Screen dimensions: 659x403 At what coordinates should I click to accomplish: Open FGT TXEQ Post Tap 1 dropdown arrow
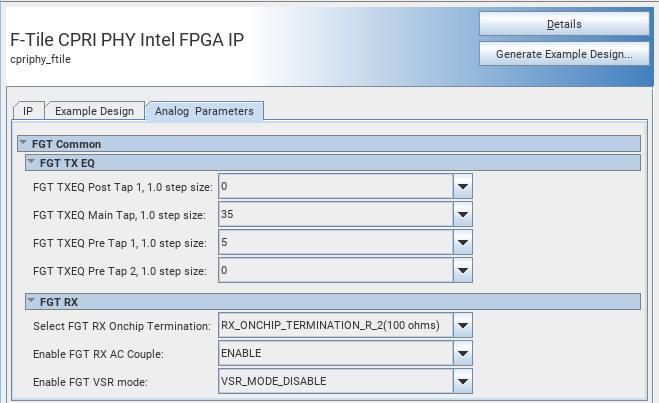[x=462, y=187]
